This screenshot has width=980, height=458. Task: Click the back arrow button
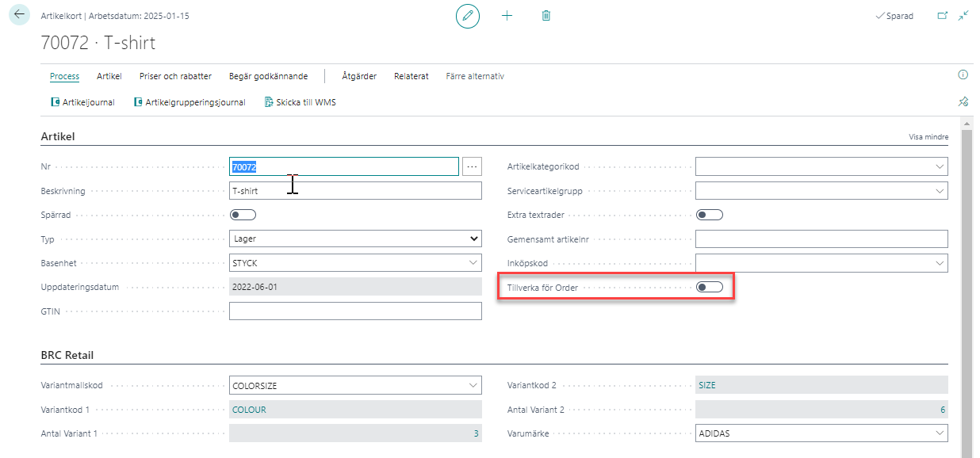tap(19, 15)
